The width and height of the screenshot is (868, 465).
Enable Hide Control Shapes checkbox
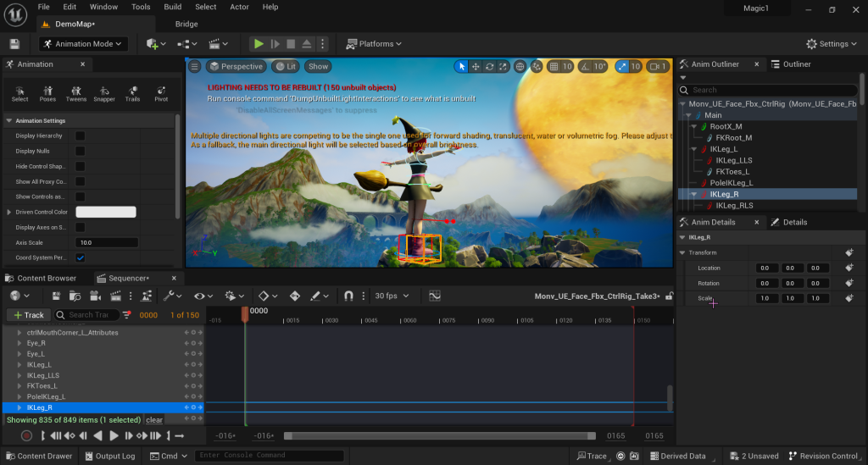pos(81,166)
